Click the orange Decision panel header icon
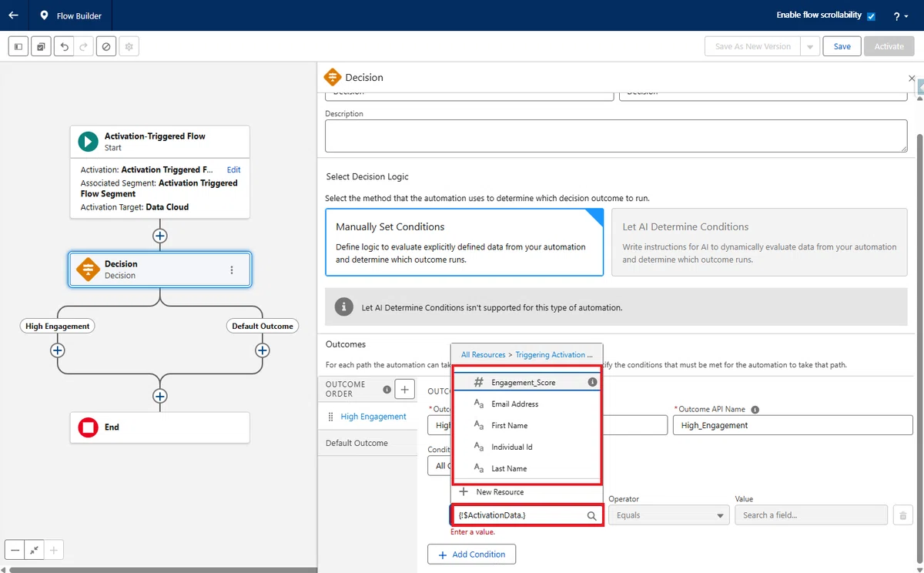 [x=332, y=77]
